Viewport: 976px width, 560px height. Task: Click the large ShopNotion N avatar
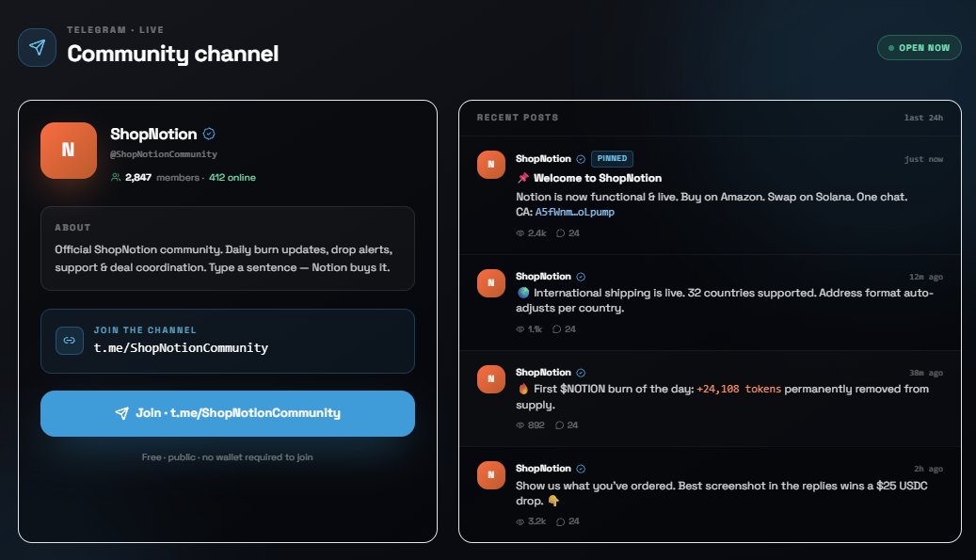point(69,151)
